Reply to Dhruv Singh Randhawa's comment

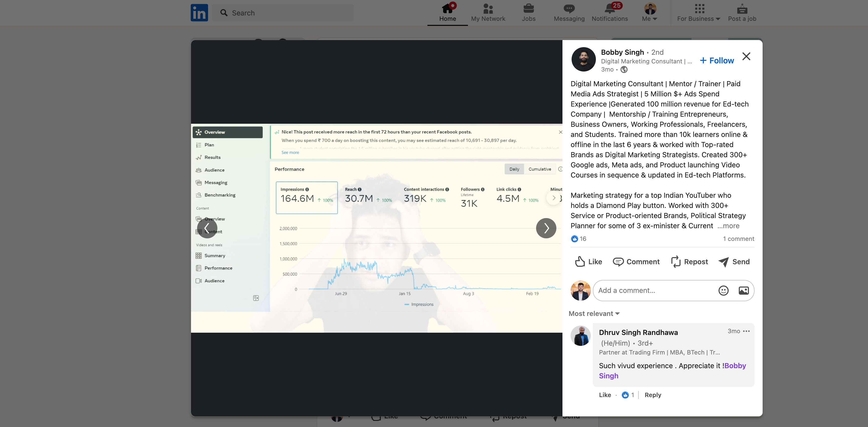[x=653, y=395]
